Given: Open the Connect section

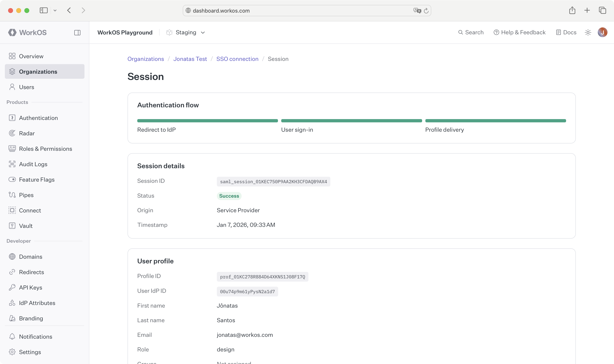Looking at the screenshot, I should [x=30, y=210].
